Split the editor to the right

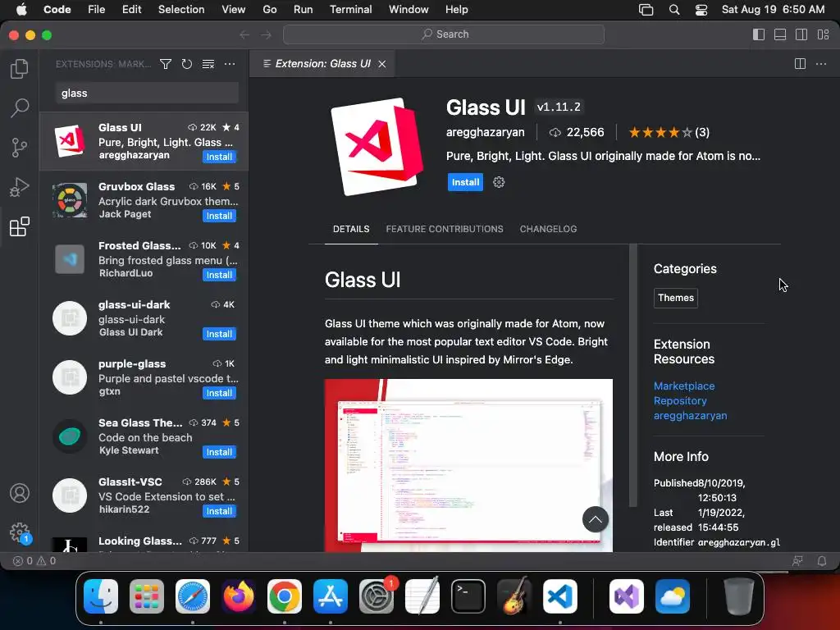[800, 64]
